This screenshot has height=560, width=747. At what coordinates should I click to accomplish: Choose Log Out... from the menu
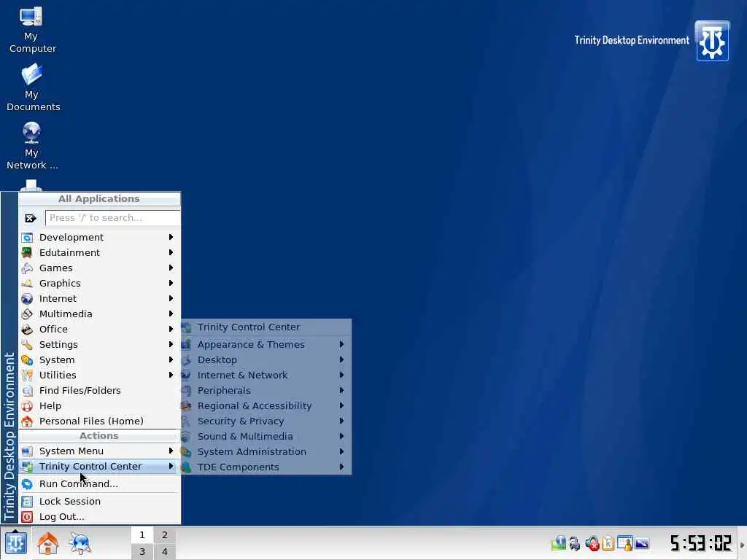(x=99, y=517)
